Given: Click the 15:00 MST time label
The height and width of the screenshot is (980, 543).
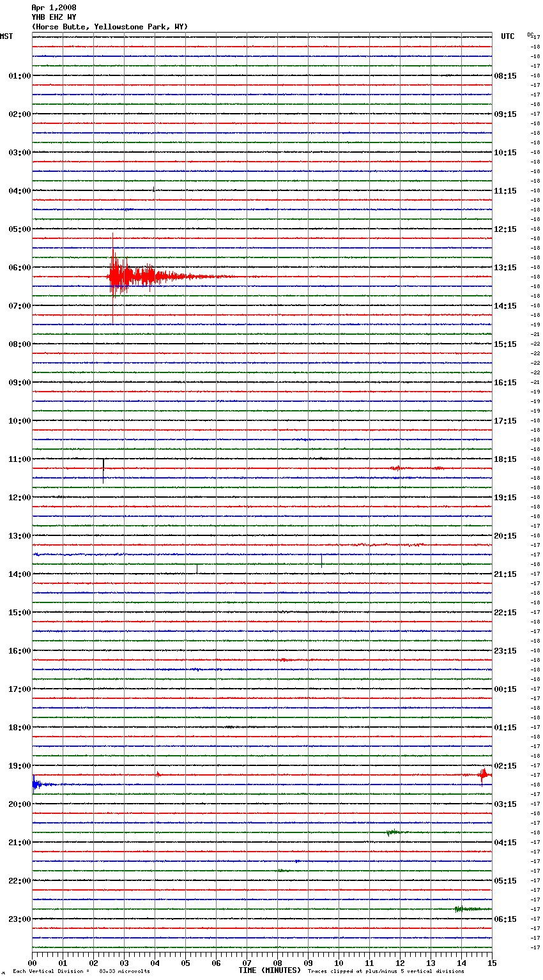Looking at the screenshot, I should tap(20, 613).
